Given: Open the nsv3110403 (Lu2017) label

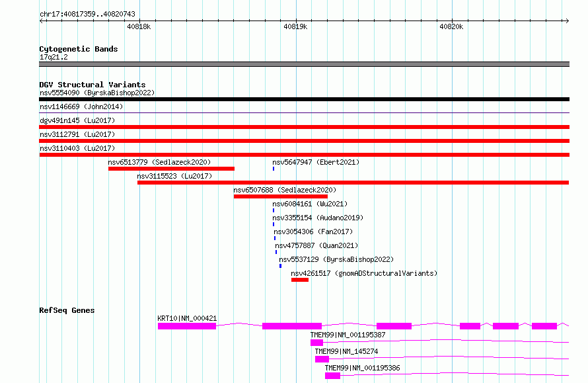Looking at the screenshot, I should click(x=77, y=148).
